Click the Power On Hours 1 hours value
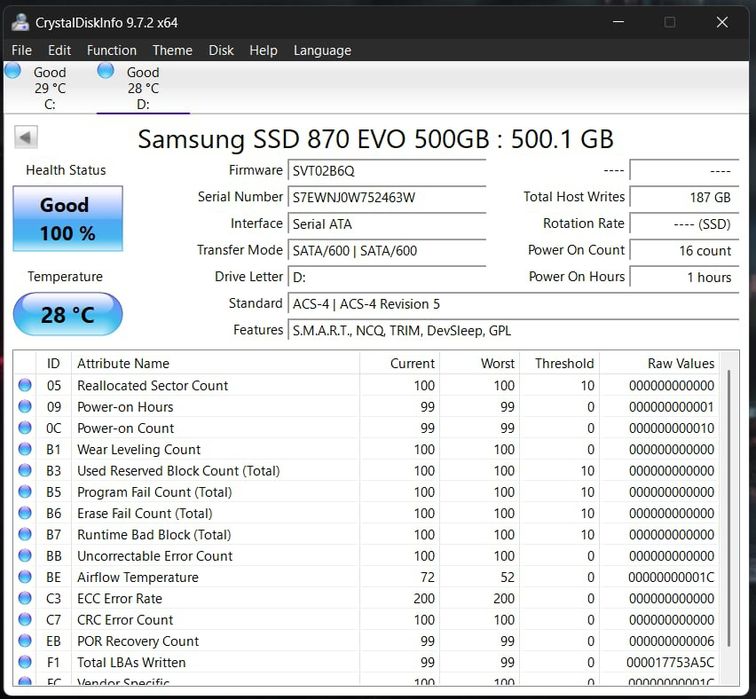Viewport: 756px width, 699px height. pyautogui.click(x=684, y=277)
